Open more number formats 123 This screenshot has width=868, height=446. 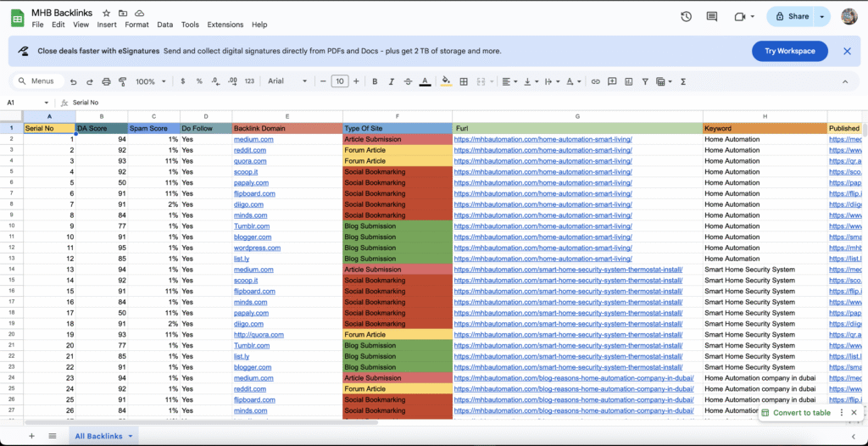click(250, 81)
